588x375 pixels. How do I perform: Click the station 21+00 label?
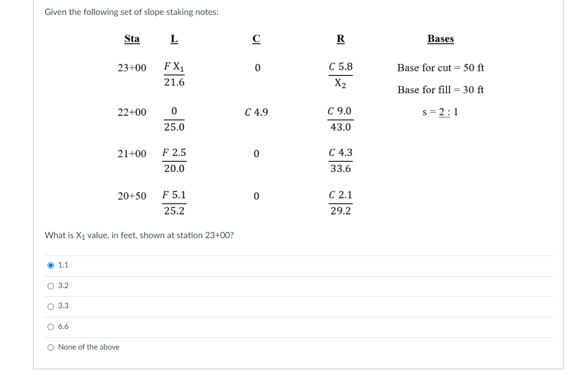132,153
